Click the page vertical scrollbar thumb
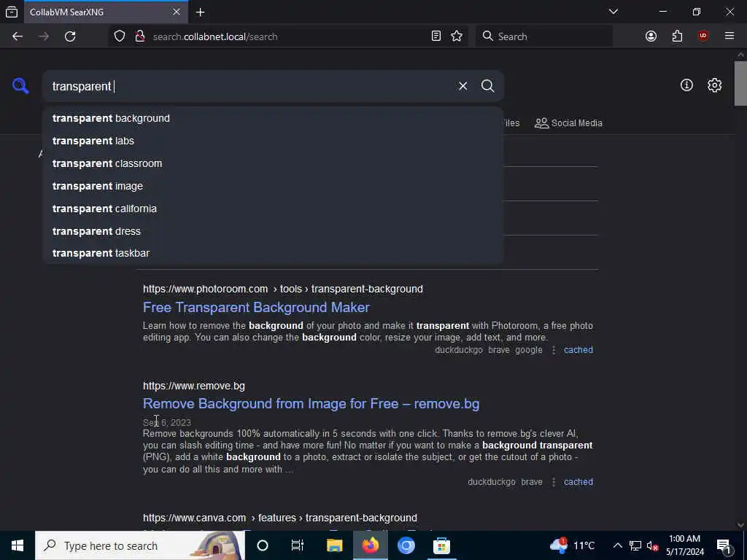This screenshot has width=747, height=560. point(740,83)
